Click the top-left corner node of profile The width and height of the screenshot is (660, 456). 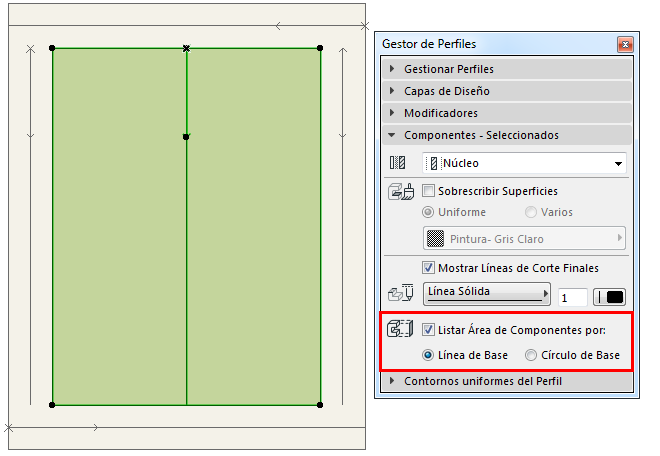pos(52,48)
